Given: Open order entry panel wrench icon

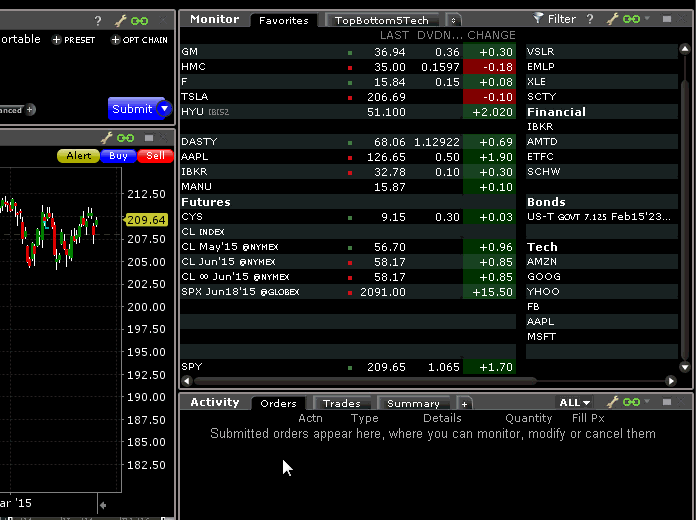Looking at the screenshot, I should pyautogui.click(x=121, y=20).
